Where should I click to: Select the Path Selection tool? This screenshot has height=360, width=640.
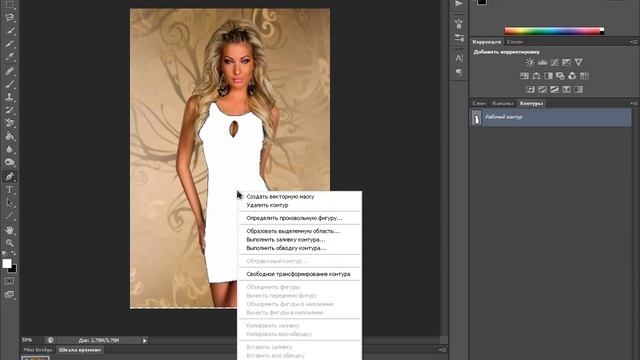coord(9,203)
